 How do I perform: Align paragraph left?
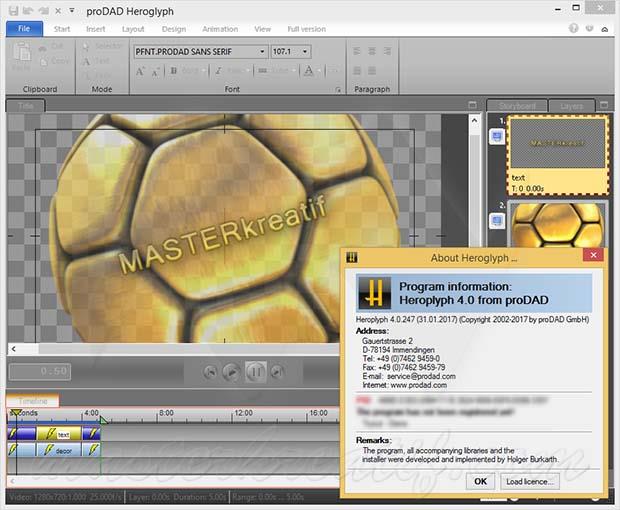point(357,51)
